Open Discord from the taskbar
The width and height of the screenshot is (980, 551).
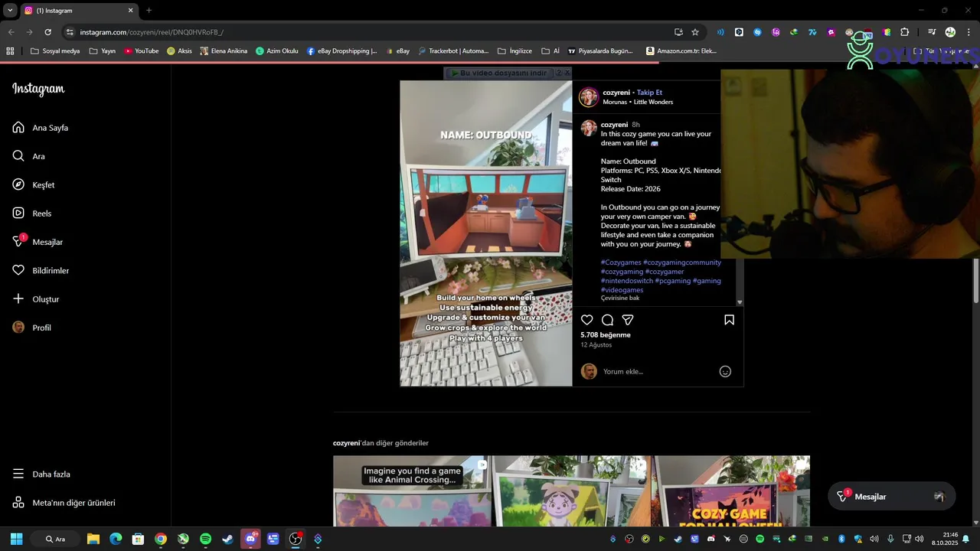point(250,539)
